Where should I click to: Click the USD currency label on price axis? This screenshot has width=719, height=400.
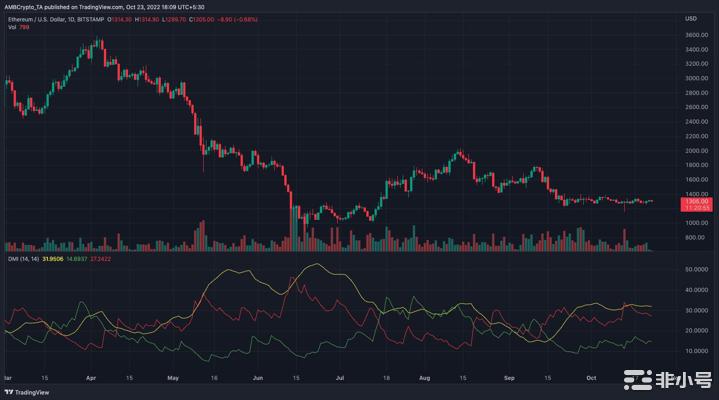(x=690, y=18)
